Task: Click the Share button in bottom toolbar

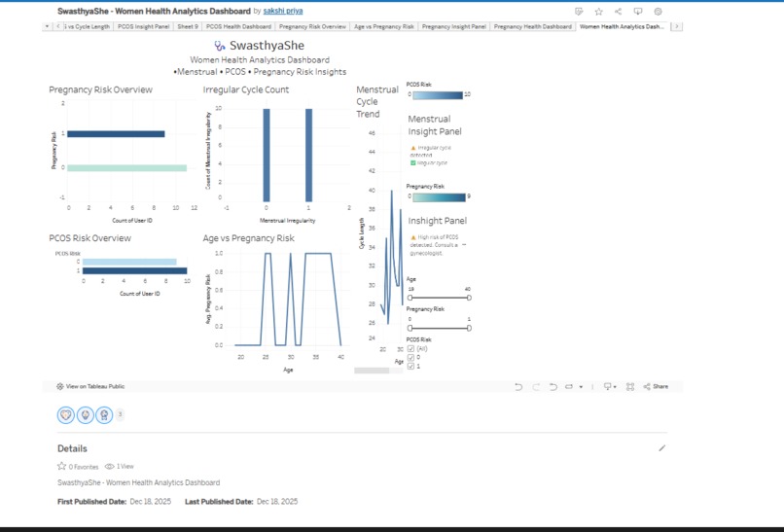Action: 656,386
